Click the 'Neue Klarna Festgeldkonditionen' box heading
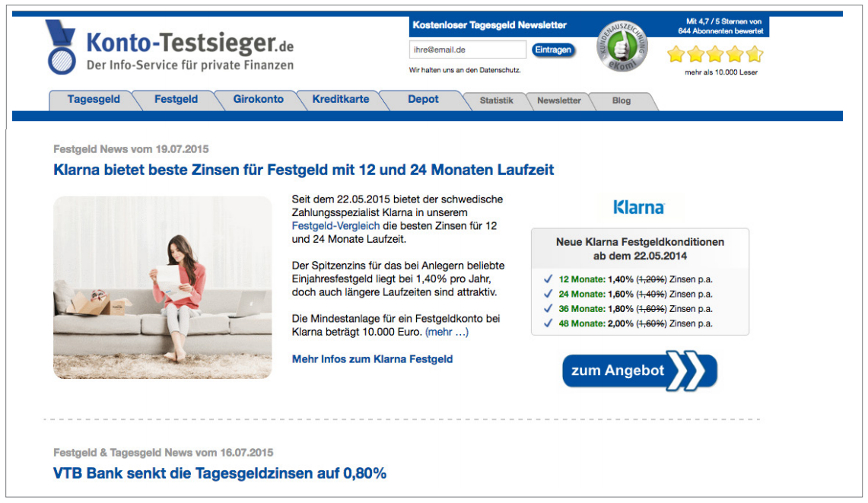Screen dimensions: 868x503 coord(640,249)
